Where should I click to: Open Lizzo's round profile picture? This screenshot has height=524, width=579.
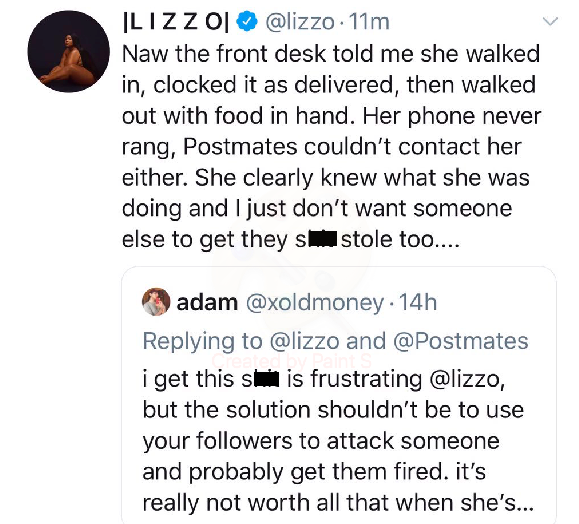(x=69, y=51)
